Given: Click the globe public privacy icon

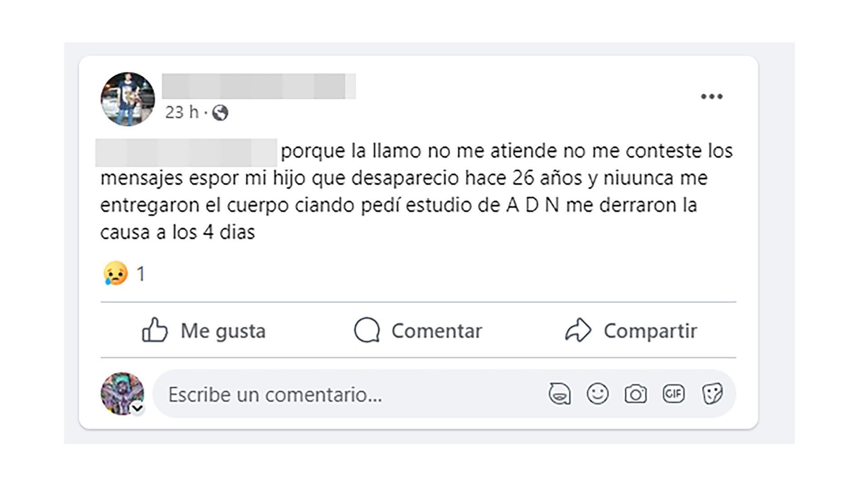Looking at the screenshot, I should click(x=218, y=114).
